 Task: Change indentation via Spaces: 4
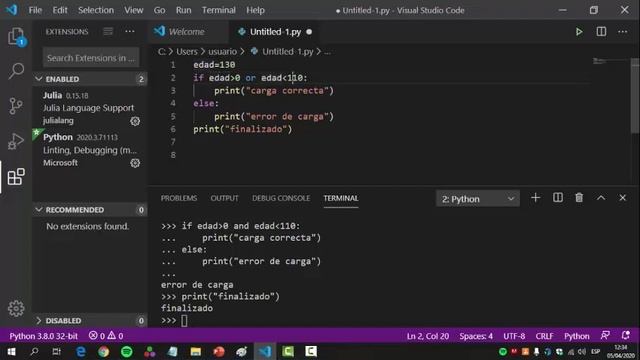pyautogui.click(x=476, y=336)
